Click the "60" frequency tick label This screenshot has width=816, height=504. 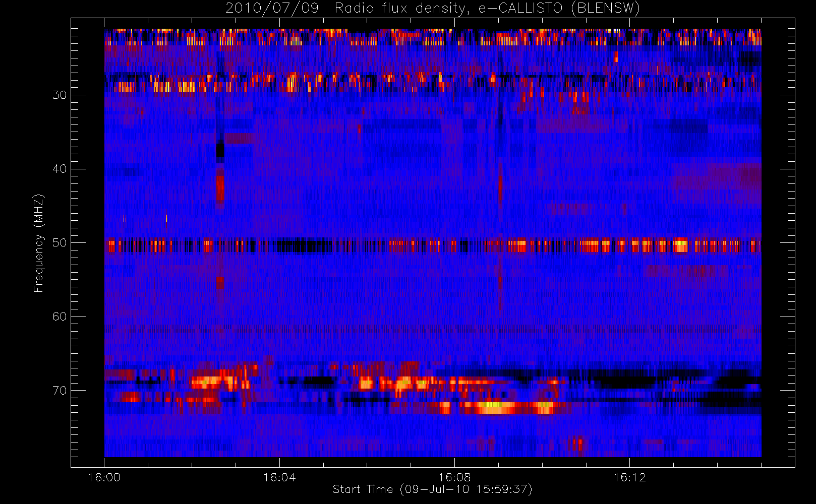click(60, 317)
